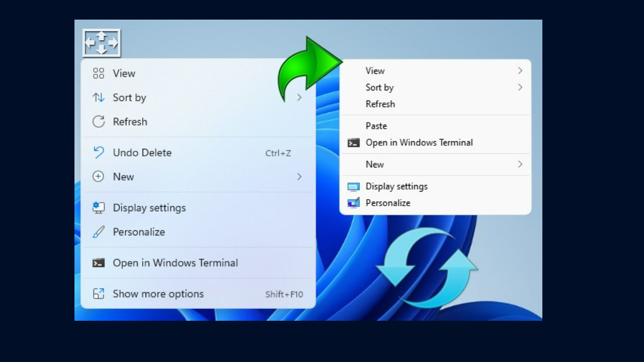Select Refresh in the new context menu
The image size is (644, 362).
pos(198,122)
